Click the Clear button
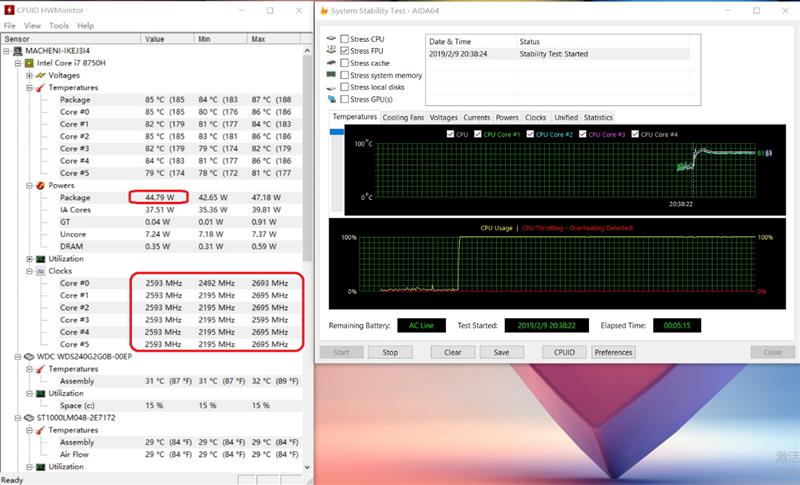This screenshot has height=485, width=800. click(453, 352)
